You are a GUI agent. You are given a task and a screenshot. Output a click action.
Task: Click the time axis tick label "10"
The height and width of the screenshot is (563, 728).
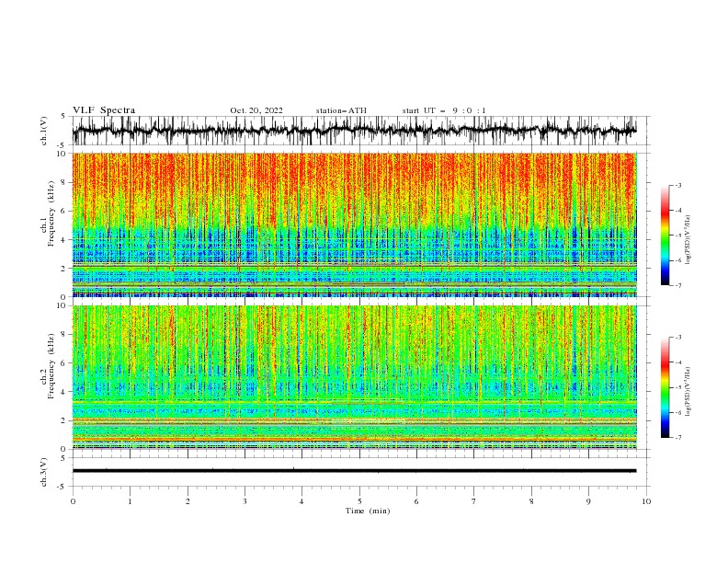point(646,501)
